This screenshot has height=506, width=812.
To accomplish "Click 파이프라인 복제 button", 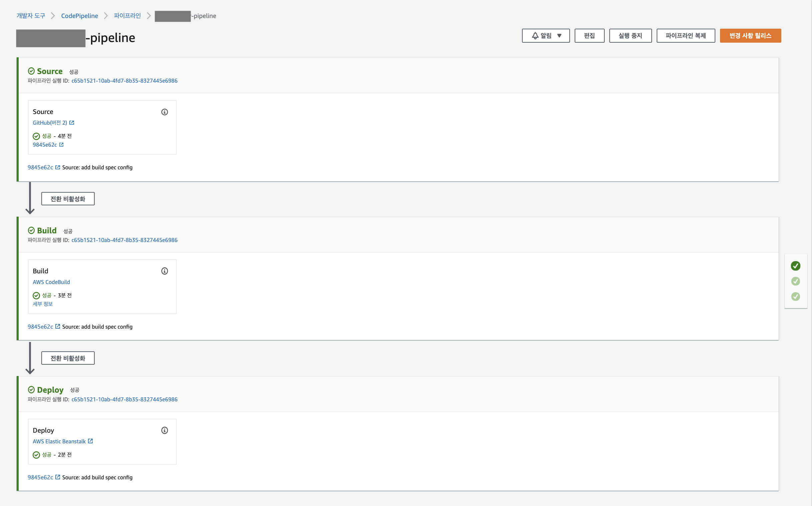I will pos(686,36).
